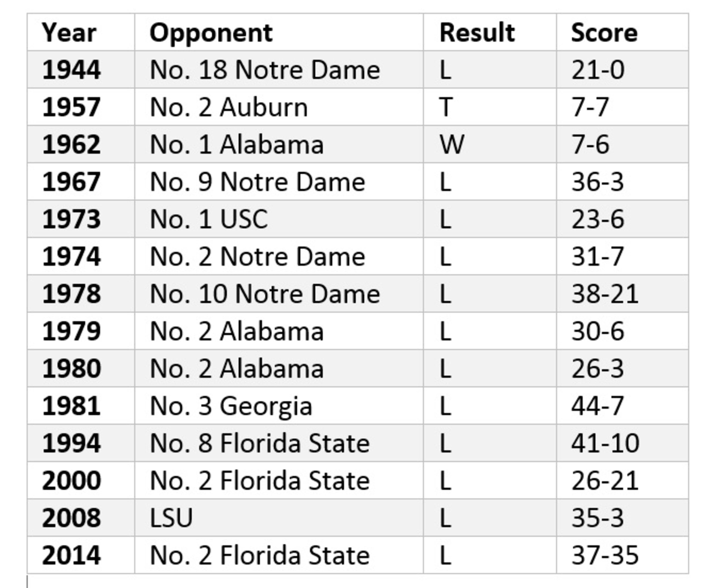
Task: Click the 2000 year cell
Action: click(72, 481)
